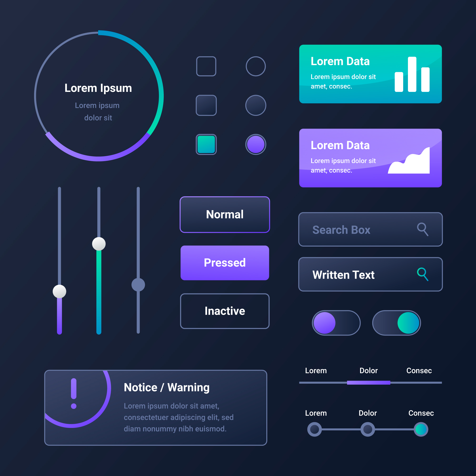
Task: Click the Search Box input field
Action: coord(366,229)
